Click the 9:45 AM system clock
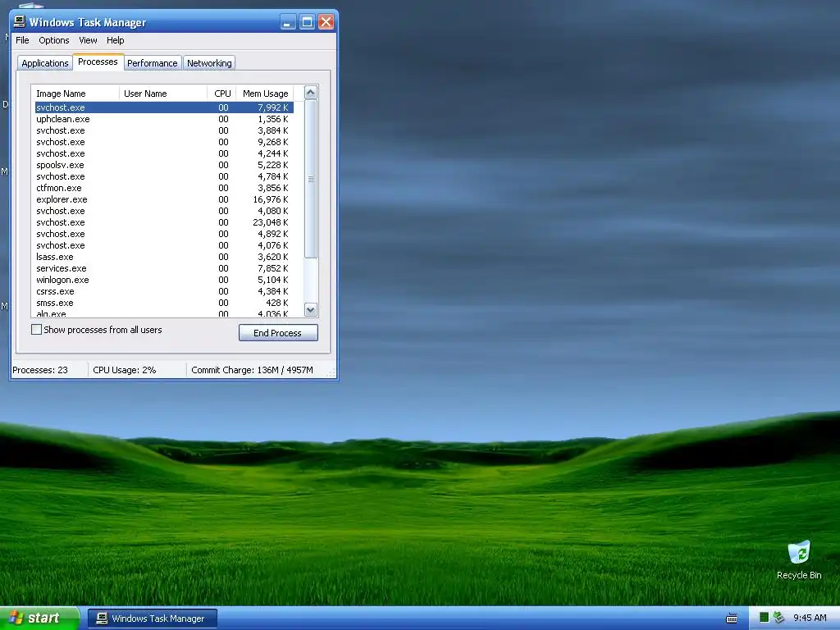 [810, 618]
